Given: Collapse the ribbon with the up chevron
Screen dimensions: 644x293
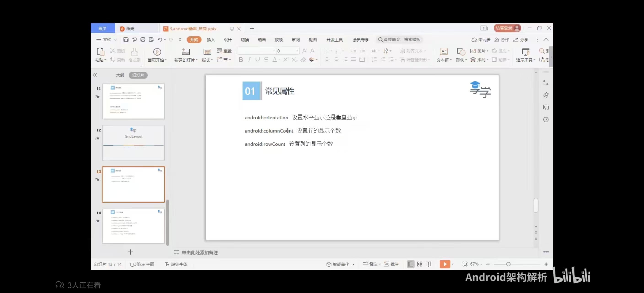Looking at the screenshot, I should coord(546,40).
